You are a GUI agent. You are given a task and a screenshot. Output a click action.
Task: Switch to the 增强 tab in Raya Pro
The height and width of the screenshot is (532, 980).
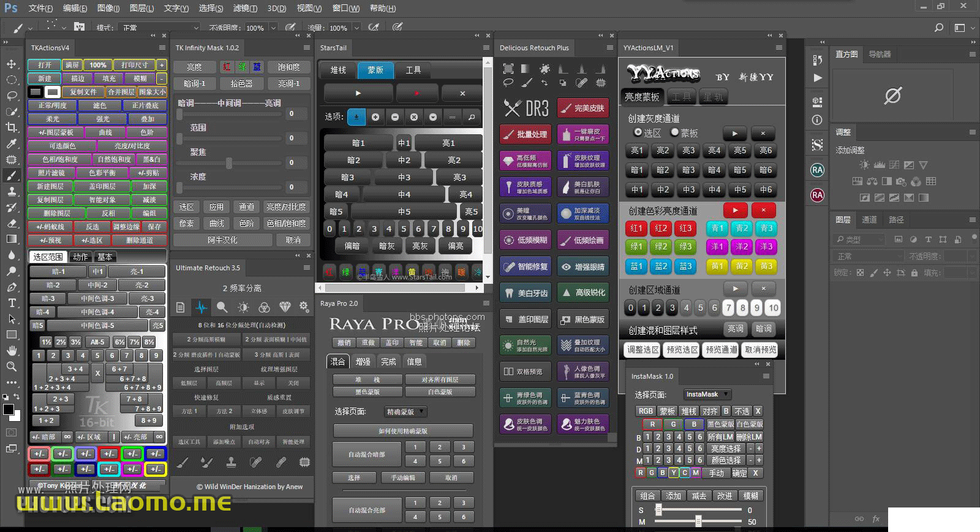click(363, 362)
